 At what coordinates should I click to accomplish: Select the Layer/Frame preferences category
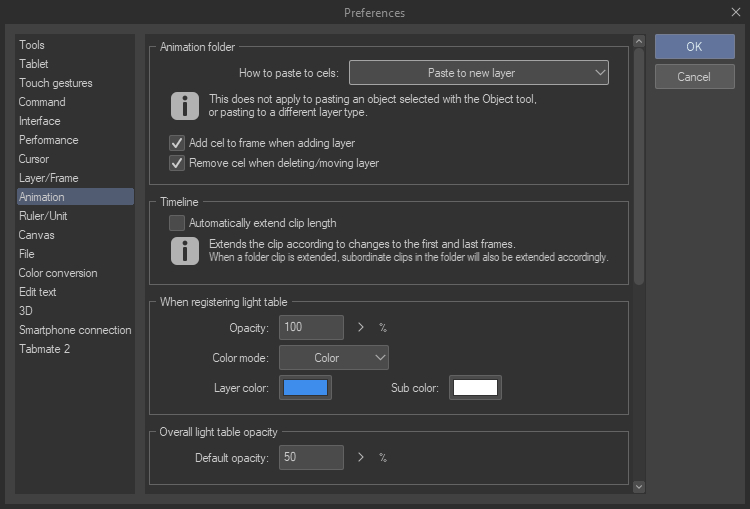coord(48,178)
